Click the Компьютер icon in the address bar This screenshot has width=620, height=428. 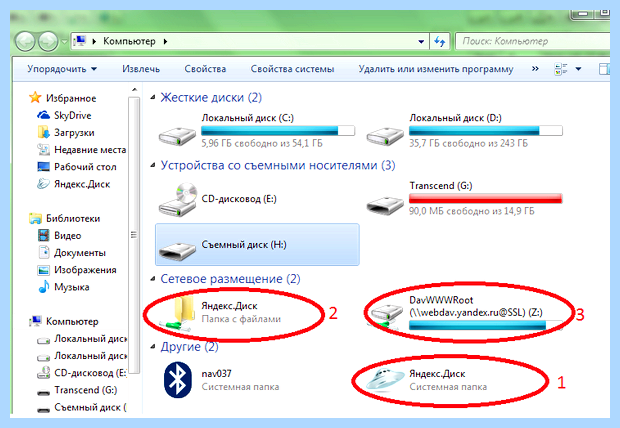80,41
